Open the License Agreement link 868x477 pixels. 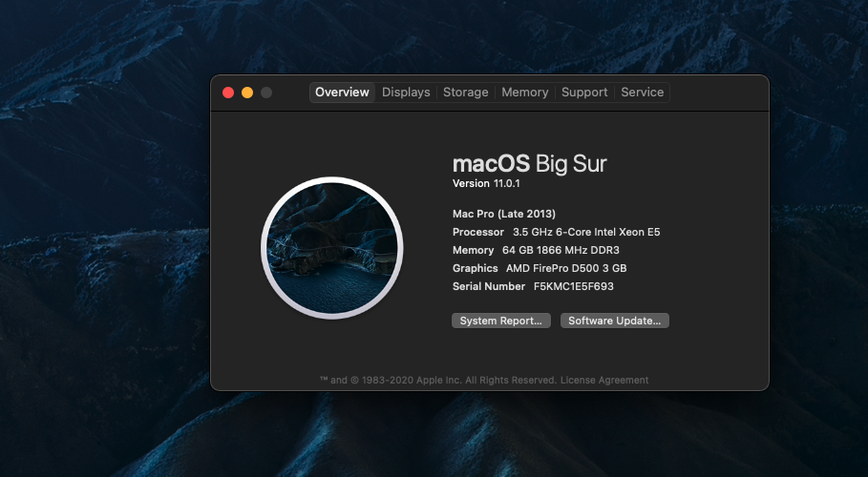pos(604,380)
